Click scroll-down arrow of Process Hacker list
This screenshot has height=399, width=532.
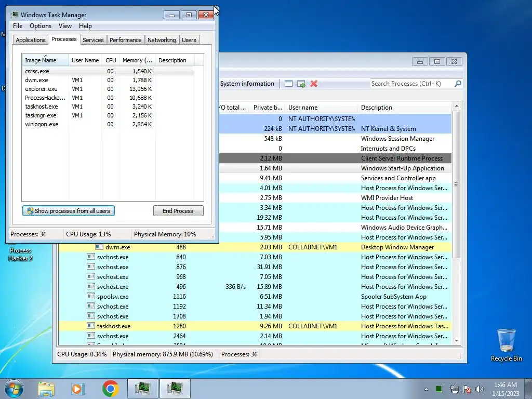[x=456, y=341]
